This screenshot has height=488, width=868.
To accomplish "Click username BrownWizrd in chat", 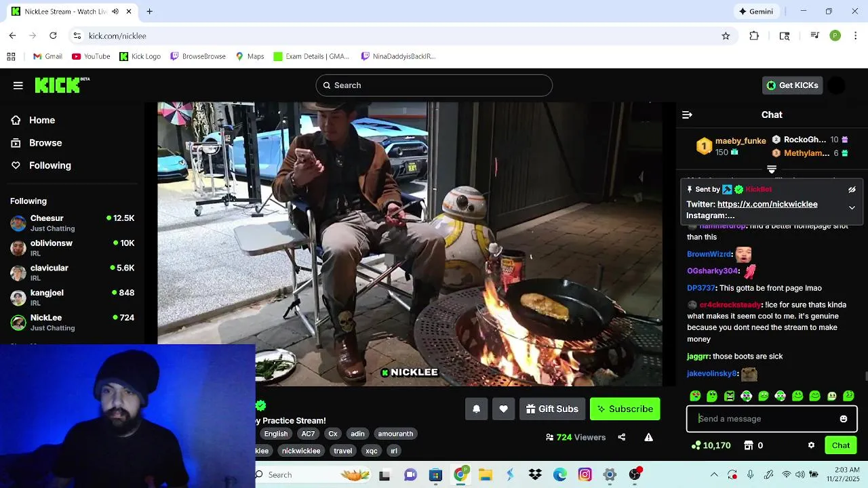I will pyautogui.click(x=709, y=254).
